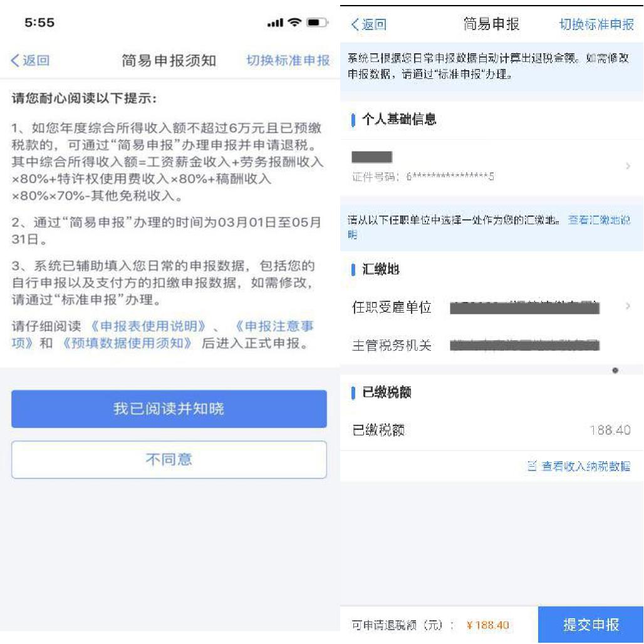Viewport: 644px width, 644px height.
Task: Tap 返回 on the 简易申报 screen
Action: point(369,24)
